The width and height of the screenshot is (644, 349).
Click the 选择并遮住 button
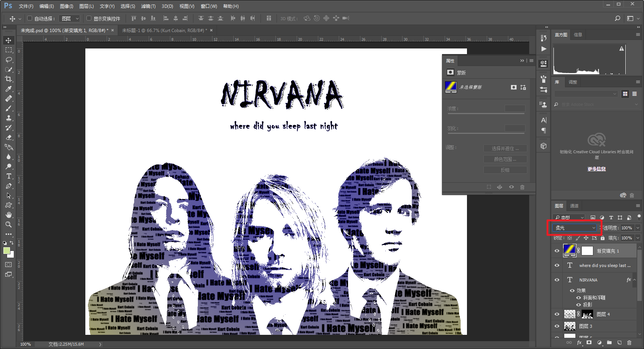point(505,148)
